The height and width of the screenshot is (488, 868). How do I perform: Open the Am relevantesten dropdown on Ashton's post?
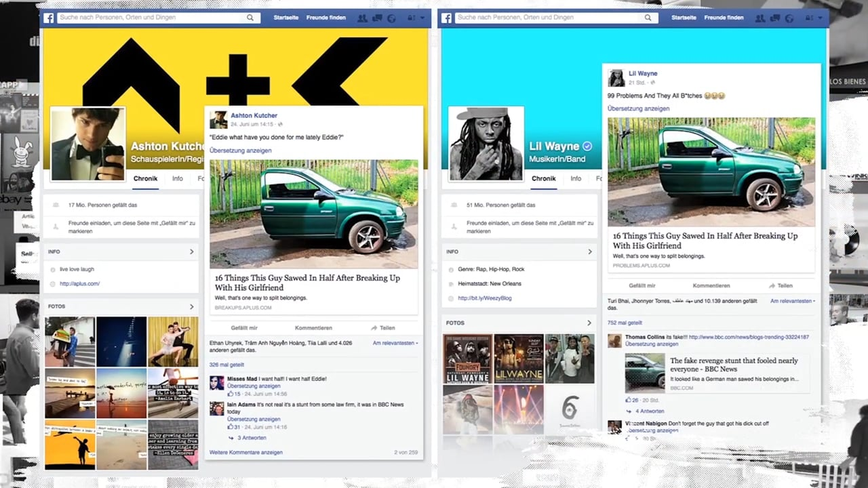[x=395, y=344]
